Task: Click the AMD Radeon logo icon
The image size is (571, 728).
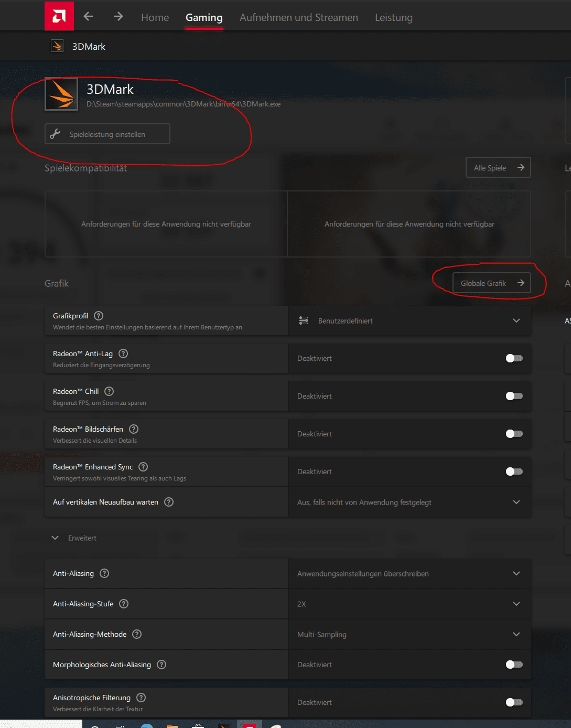Action: (59, 16)
